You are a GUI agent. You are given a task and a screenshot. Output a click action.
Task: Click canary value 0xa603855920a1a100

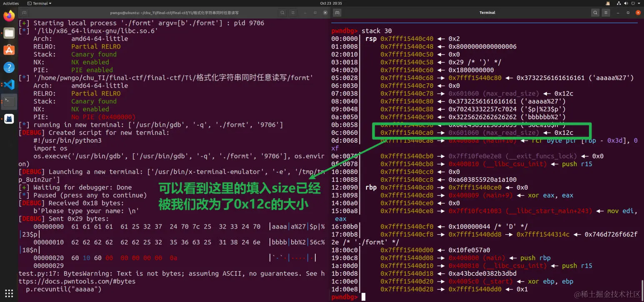point(482,180)
